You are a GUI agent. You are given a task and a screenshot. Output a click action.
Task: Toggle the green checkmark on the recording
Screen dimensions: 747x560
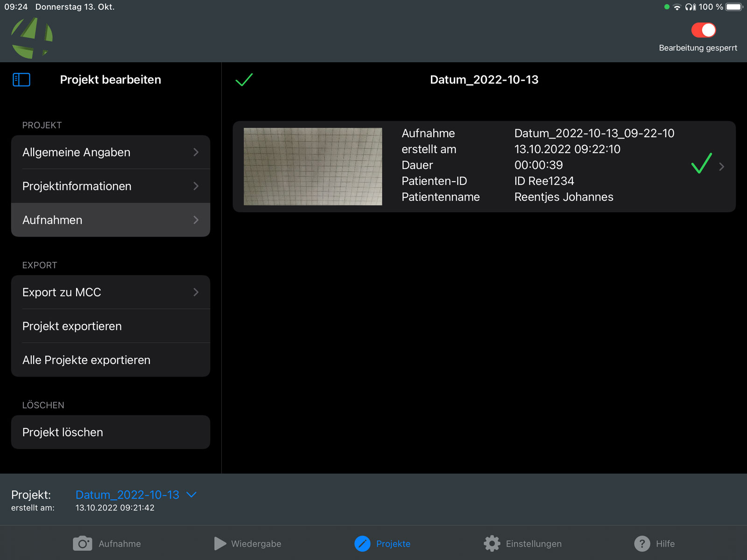(x=701, y=164)
